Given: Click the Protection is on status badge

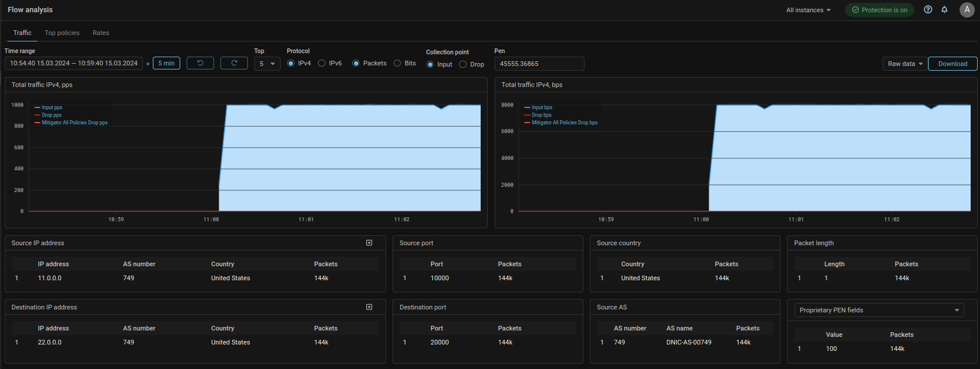Looking at the screenshot, I should (x=879, y=10).
